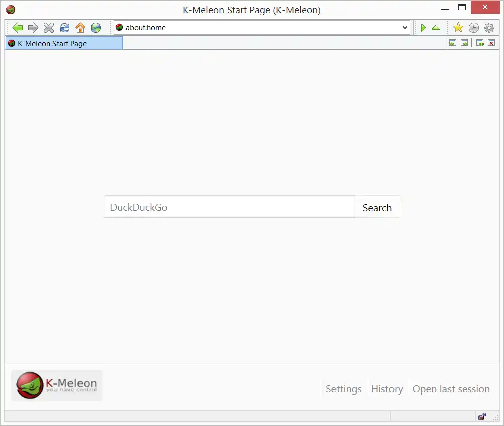Reload the current page

(64, 28)
